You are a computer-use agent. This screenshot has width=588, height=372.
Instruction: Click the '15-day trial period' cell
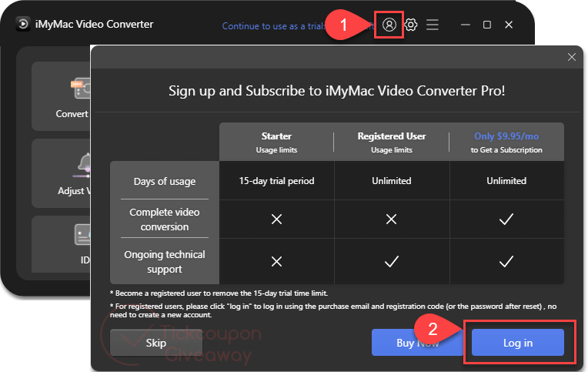click(x=276, y=181)
